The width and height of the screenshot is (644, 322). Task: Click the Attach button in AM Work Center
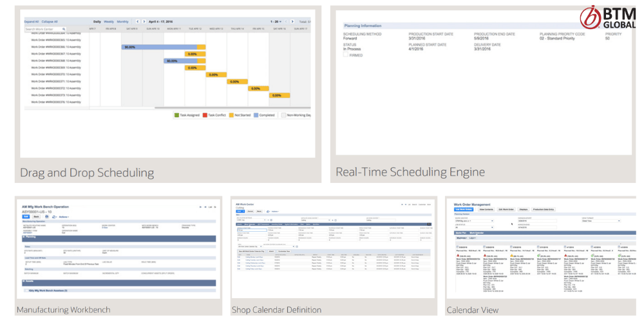[x=271, y=251]
